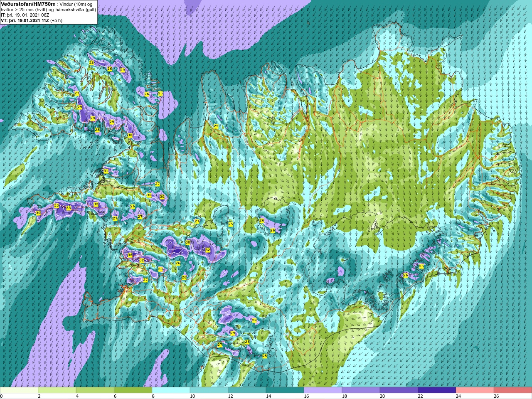
Task: Click the light pink 24–26 m/s swatch
Action: point(475,390)
